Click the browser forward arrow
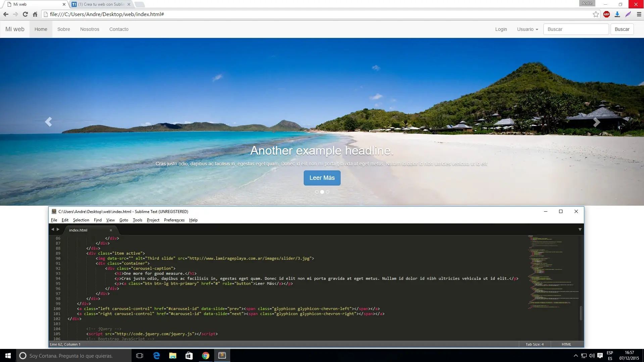The image size is (644, 362). coord(15,14)
